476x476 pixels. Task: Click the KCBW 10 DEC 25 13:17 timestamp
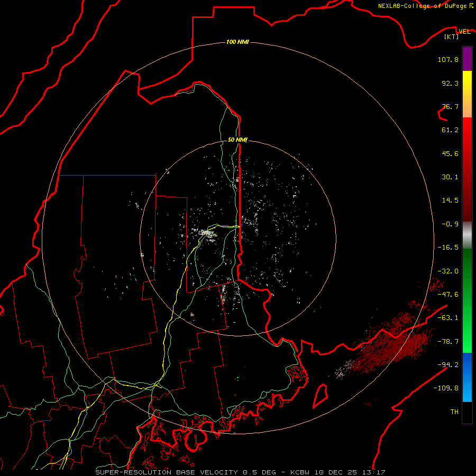(x=337, y=472)
